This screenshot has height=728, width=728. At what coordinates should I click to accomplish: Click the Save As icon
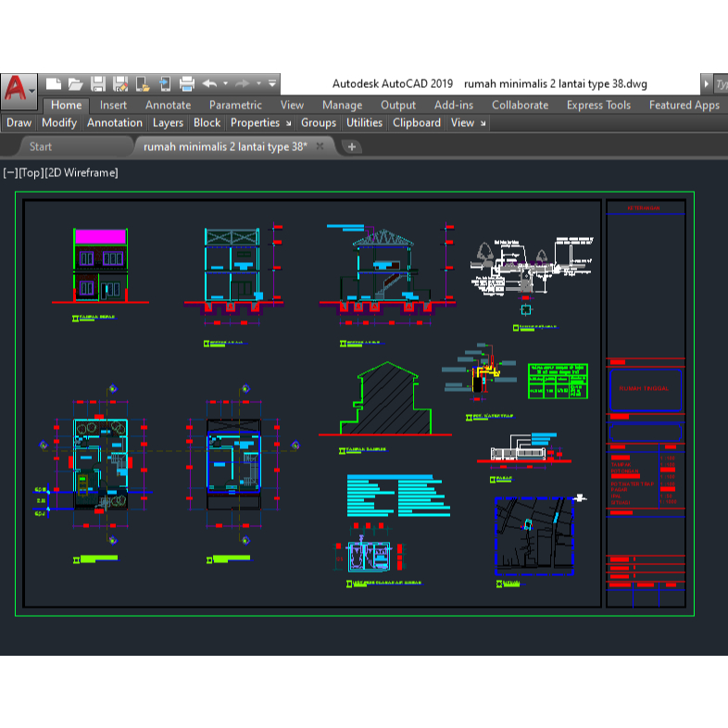120,84
